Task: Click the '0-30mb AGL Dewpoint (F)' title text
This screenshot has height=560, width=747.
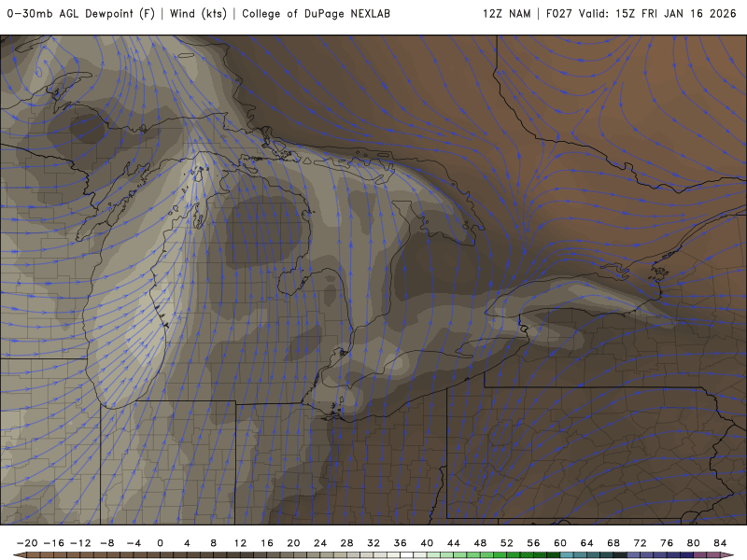Action: click(x=80, y=14)
